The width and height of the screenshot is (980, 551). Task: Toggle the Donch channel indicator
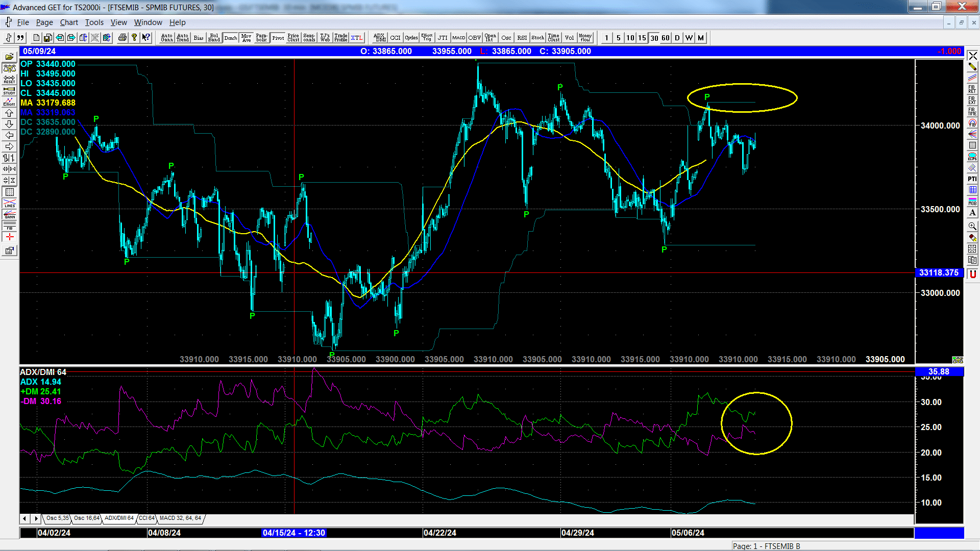230,38
